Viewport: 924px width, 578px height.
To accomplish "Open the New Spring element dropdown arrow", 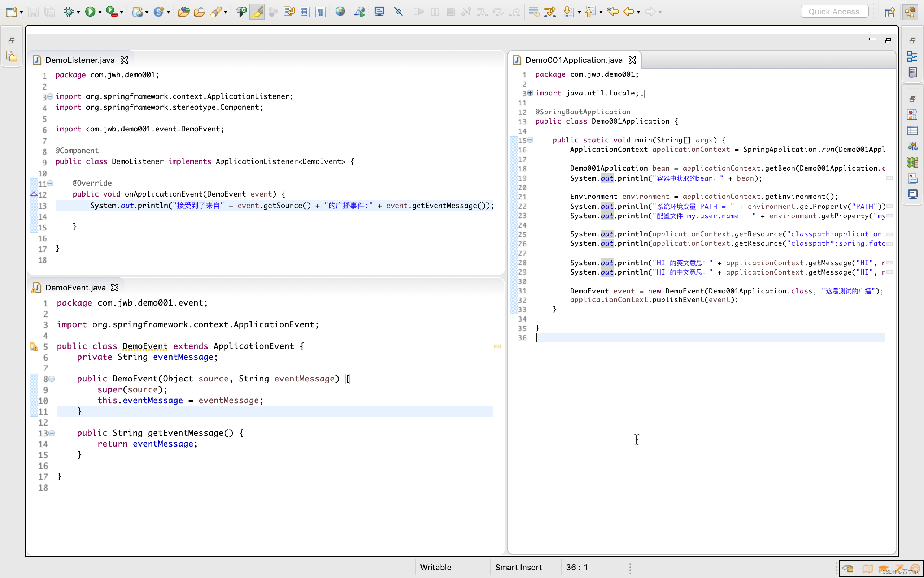I will (x=169, y=12).
